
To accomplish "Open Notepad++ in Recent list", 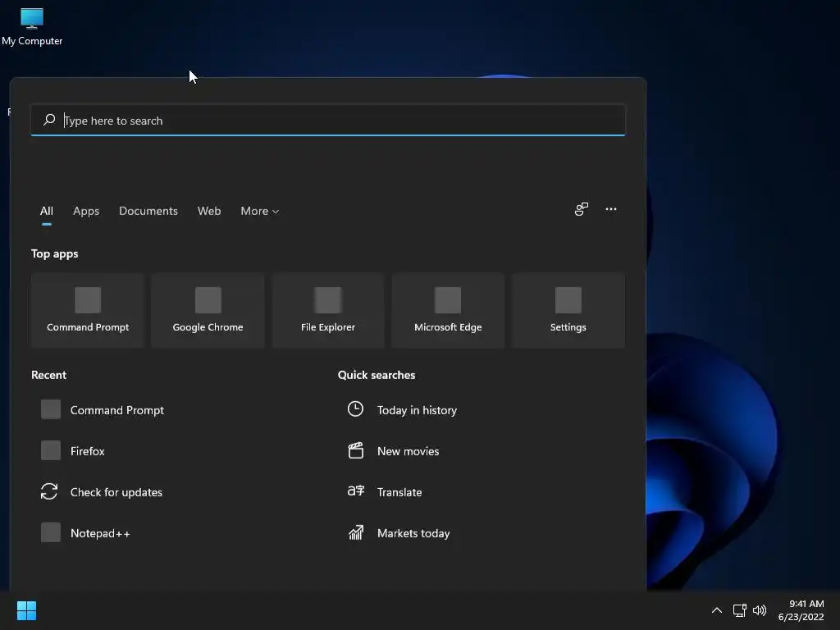I will tap(85, 533).
